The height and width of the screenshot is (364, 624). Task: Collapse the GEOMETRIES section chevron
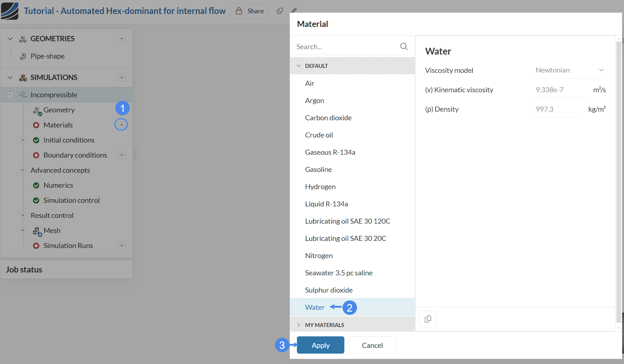10,39
